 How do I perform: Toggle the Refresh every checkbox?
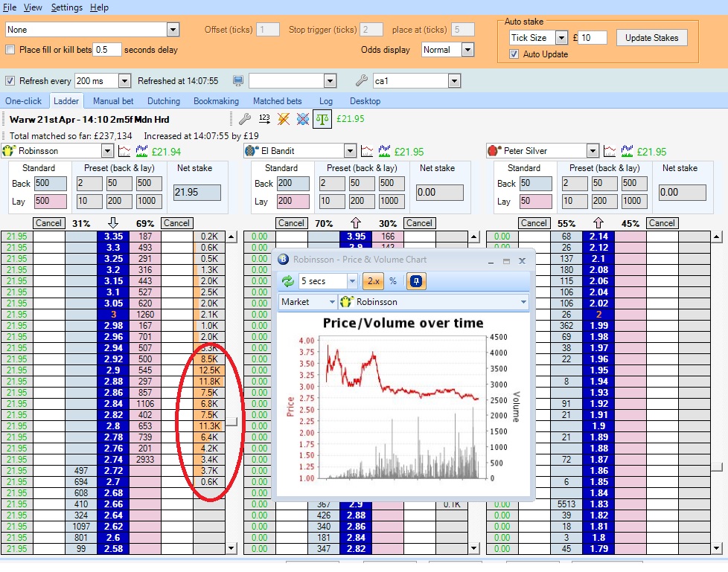[x=10, y=81]
